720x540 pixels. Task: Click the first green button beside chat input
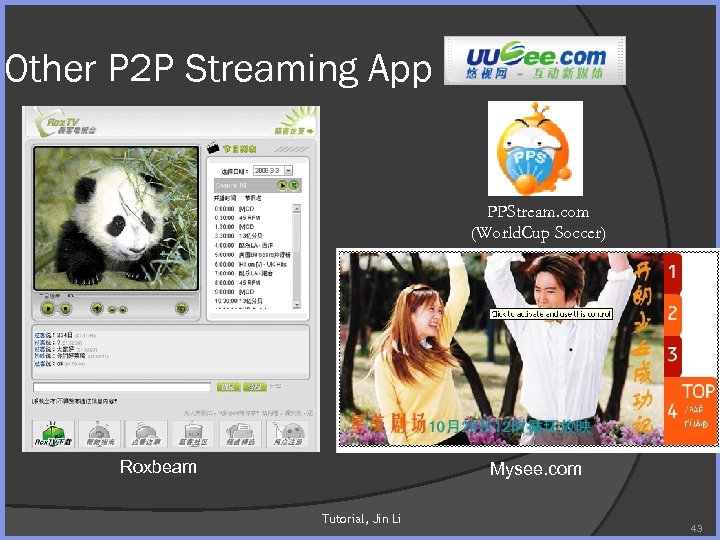click(x=228, y=387)
